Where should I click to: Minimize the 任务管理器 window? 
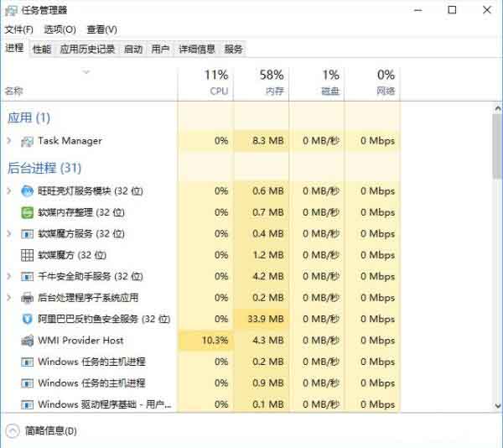(418, 10)
